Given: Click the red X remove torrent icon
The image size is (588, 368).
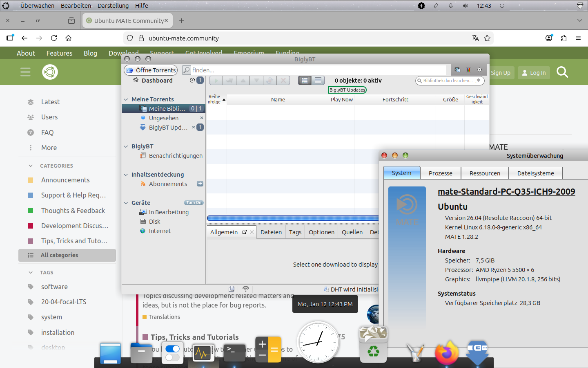Looking at the screenshot, I should (x=283, y=81).
